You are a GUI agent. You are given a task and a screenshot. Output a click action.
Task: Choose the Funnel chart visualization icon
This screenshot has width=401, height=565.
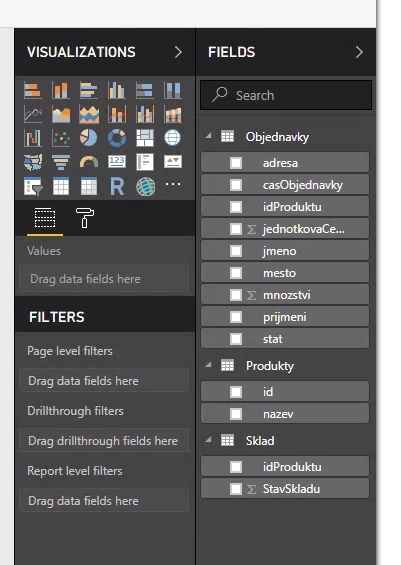click(61, 162)
